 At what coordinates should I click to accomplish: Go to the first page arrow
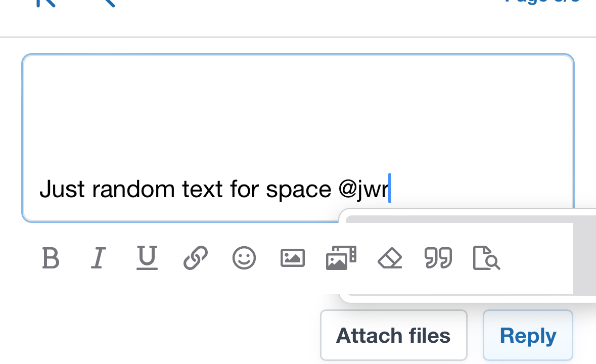(x=44, y=3)
